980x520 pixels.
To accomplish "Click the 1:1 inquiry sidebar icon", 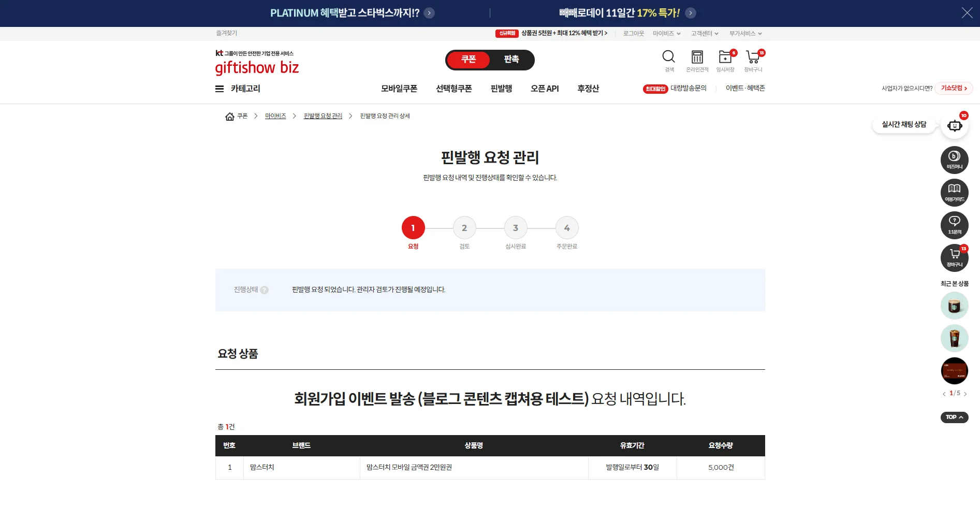I will (954, 225).
